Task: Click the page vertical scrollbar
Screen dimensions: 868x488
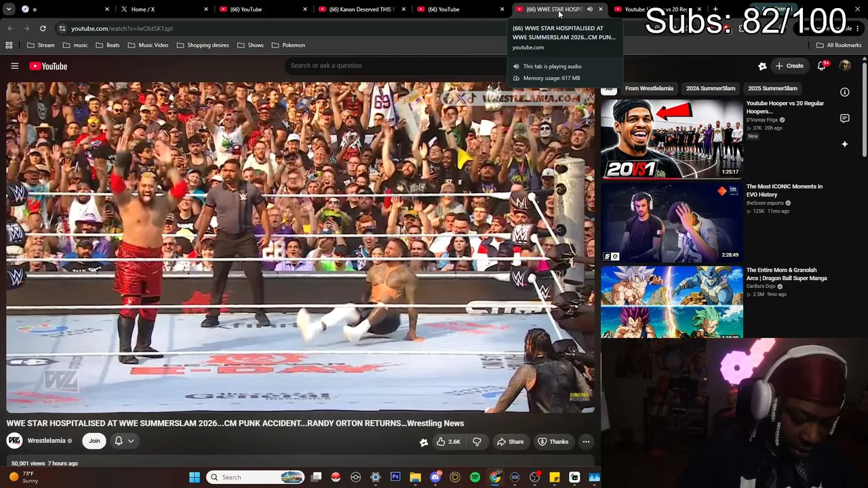Action: click(x=865, y=108)
